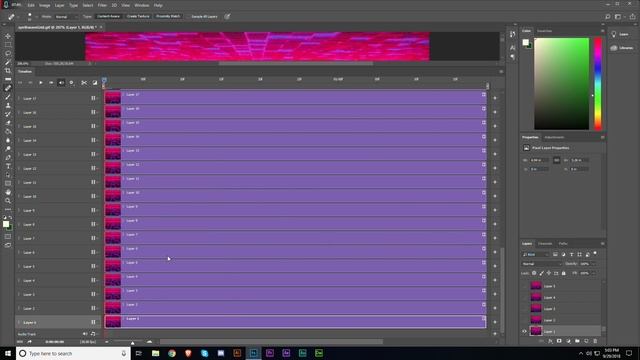Select Proximity Match type button

(x=168, y=16)
